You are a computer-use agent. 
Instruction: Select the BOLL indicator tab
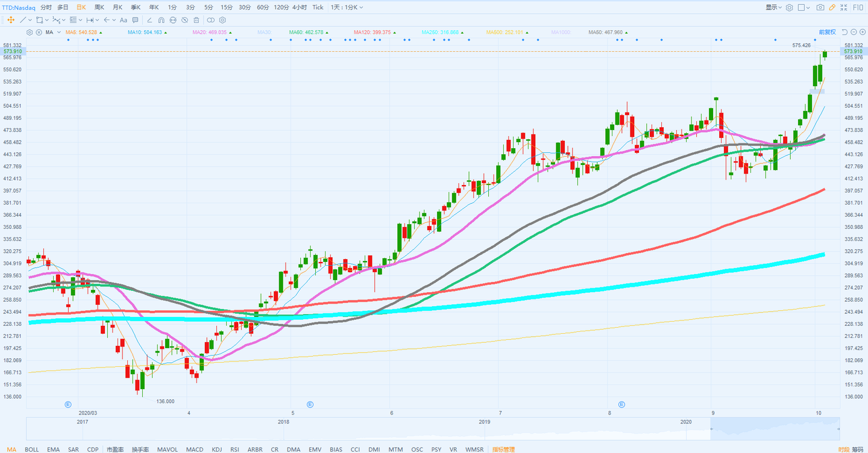pyautogui.click(x=31, y=449)
